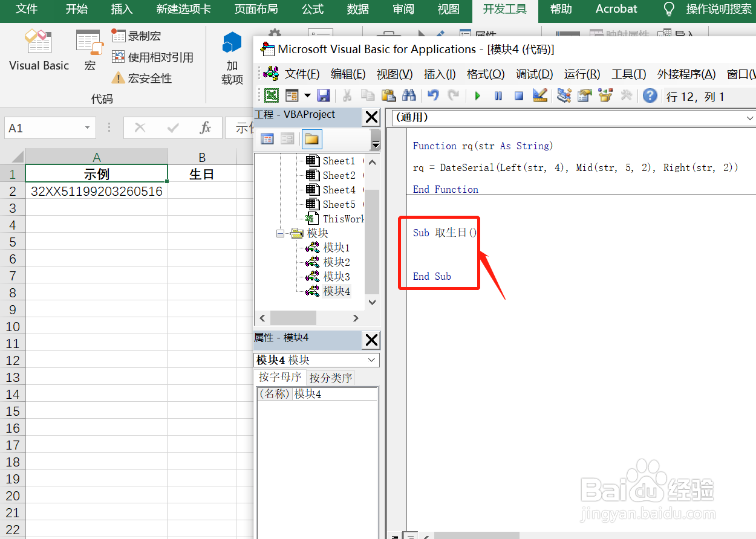Open Toolbox icon in VBA toolbar

(x=626, y=95)
